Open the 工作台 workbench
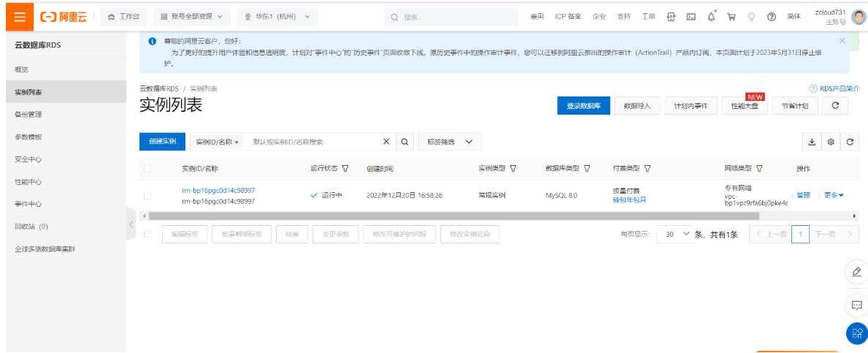Image resolution: width=868 pixels, height=353 pixels. 123,17
